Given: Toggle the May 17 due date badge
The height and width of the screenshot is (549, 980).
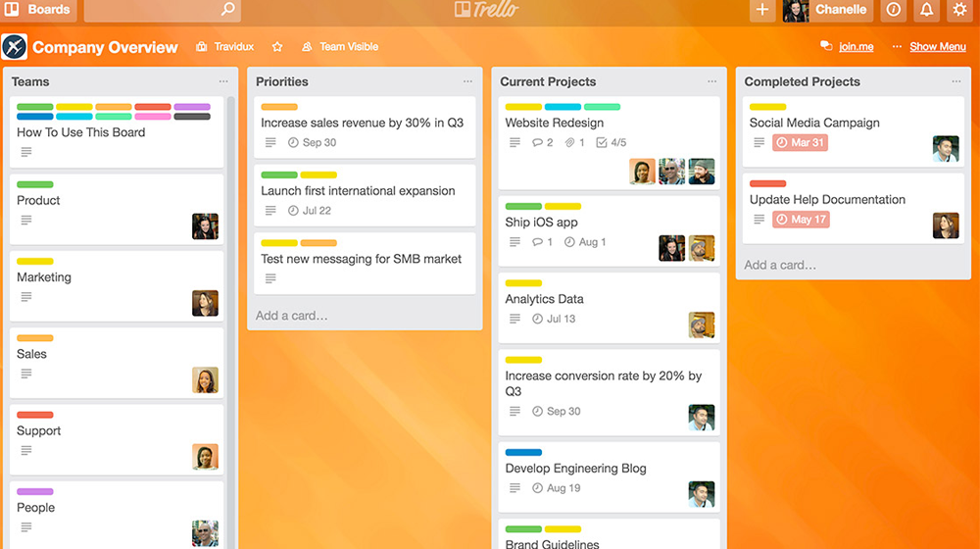Looking at the screenshot, I should tap(802, 220).
